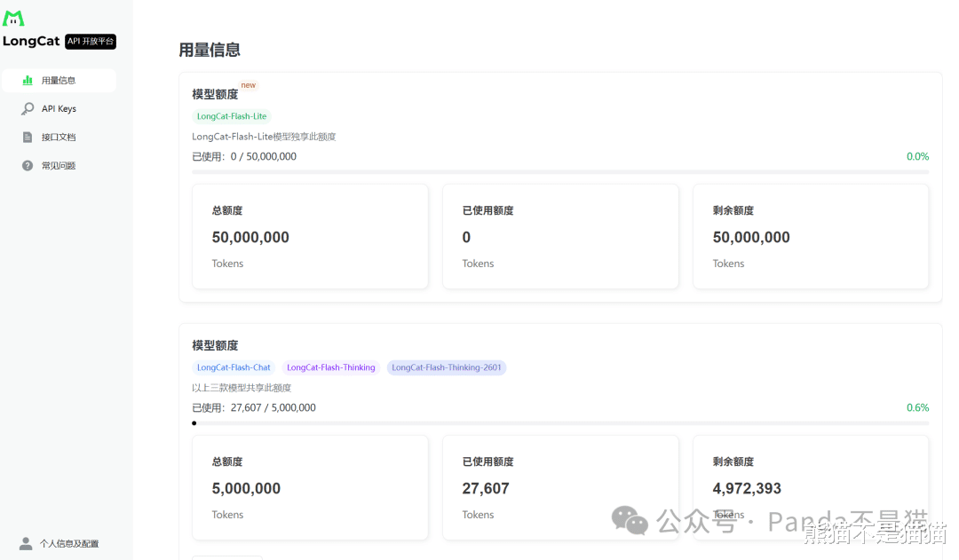The height and width of the screenshot is (560, 959).
Task: Click the user avatar icon at bottom
Action: (26, 543)
